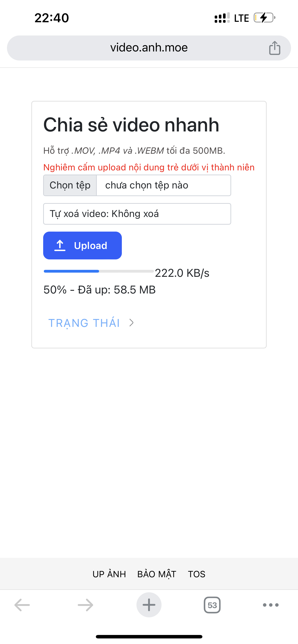Open the BẢO MẬT footer link
298x644 pixels.
tap(157, 574)
